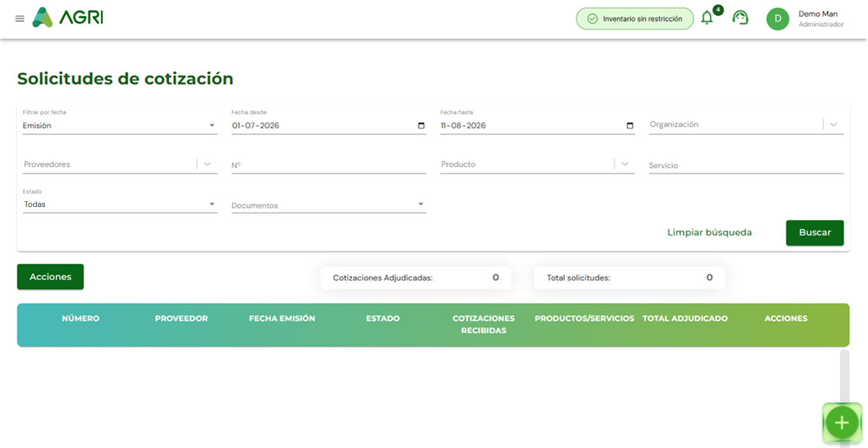The height and width of the screenshot is (448, 868).
Task: Click the green plus floating button
Action: click(x=842, y=423)
